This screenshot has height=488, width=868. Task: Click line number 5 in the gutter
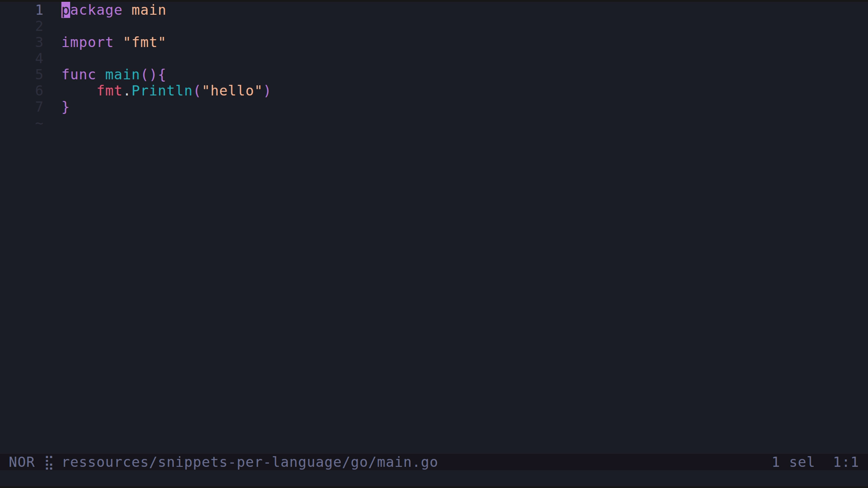tap(39, 75)
